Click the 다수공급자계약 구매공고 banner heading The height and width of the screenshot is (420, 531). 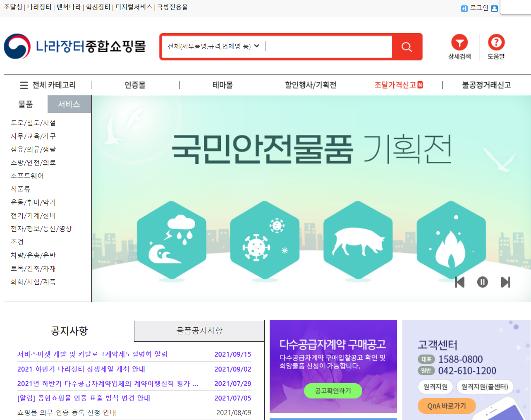pyautogui.click(x=332, y=344)
